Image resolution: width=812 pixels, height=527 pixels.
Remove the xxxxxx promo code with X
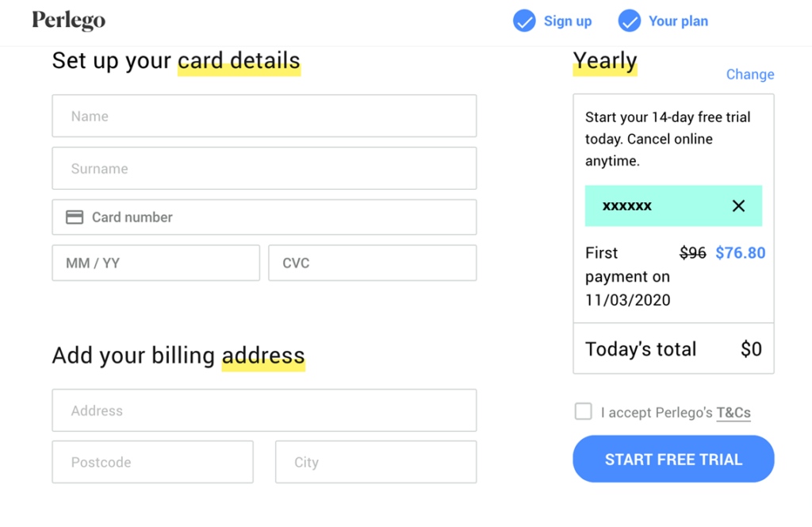pyautogui.click(x=738, y=206)
